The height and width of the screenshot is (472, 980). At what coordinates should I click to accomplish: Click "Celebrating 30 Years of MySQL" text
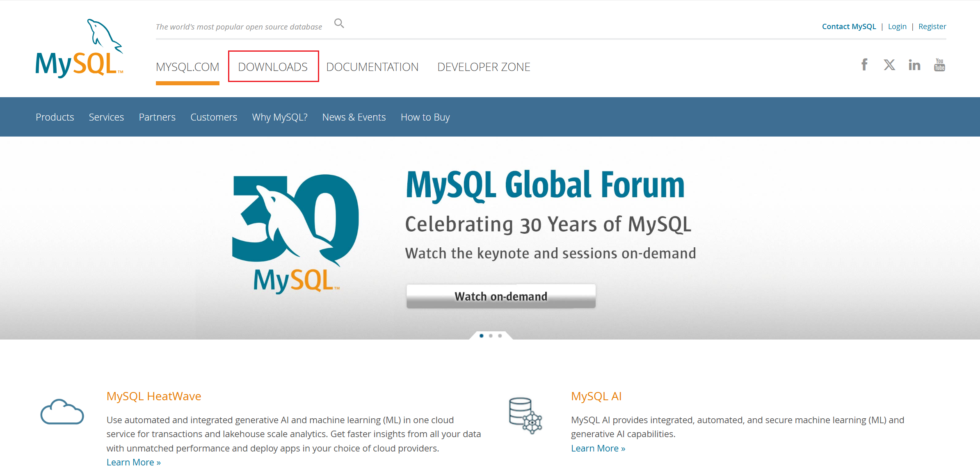tap(548, 224)
